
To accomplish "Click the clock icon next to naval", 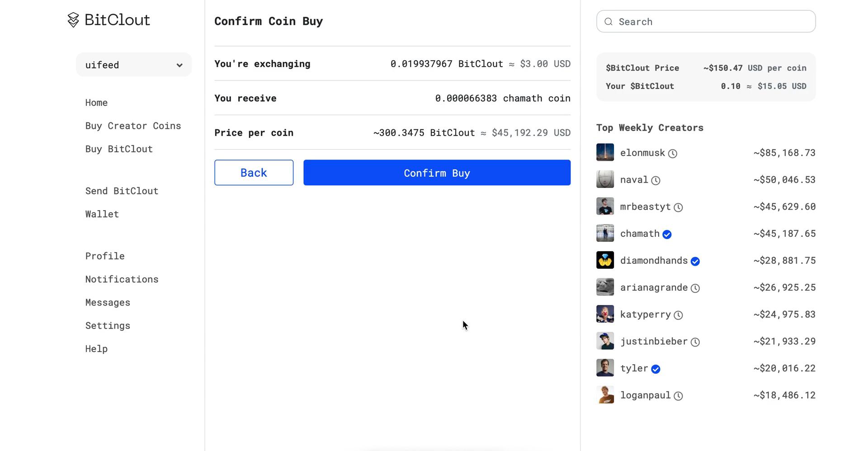I will point(656,181).
